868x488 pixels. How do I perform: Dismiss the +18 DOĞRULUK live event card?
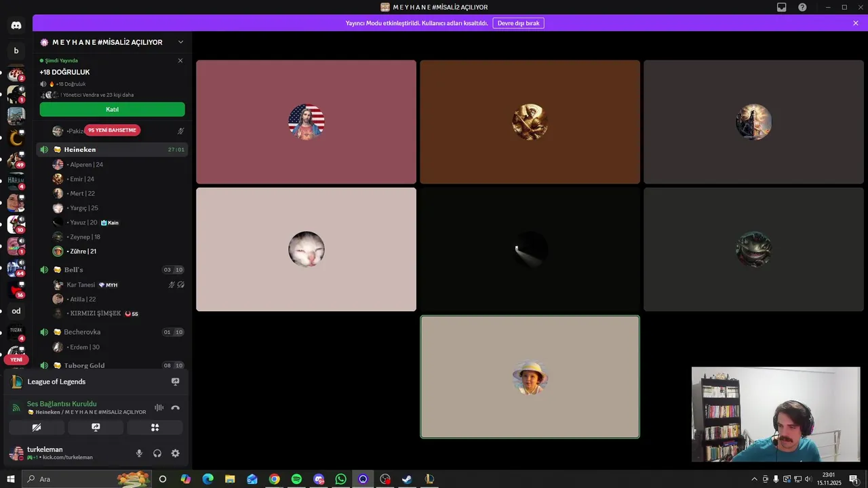tap(180, 60)
